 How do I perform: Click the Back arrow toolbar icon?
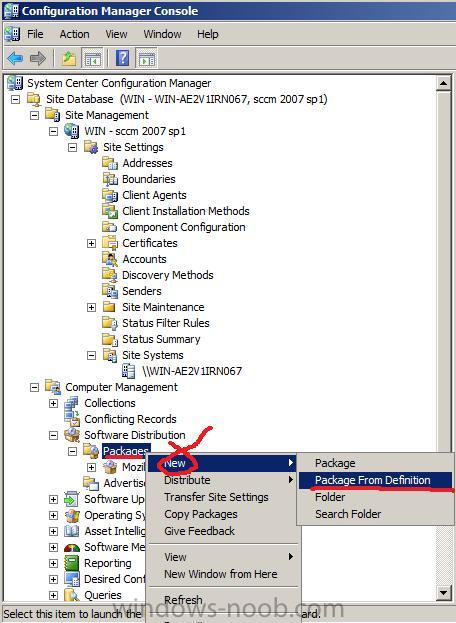(15, 59)
